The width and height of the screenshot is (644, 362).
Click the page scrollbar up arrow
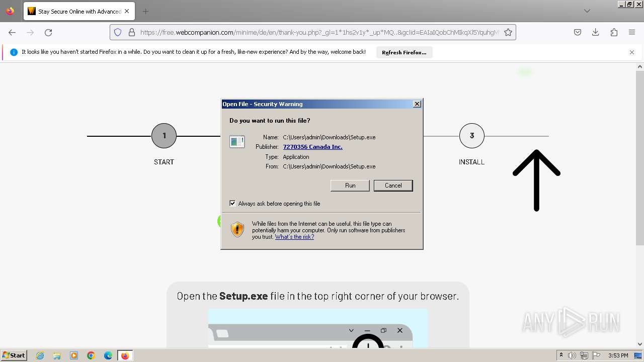point(640,66)
